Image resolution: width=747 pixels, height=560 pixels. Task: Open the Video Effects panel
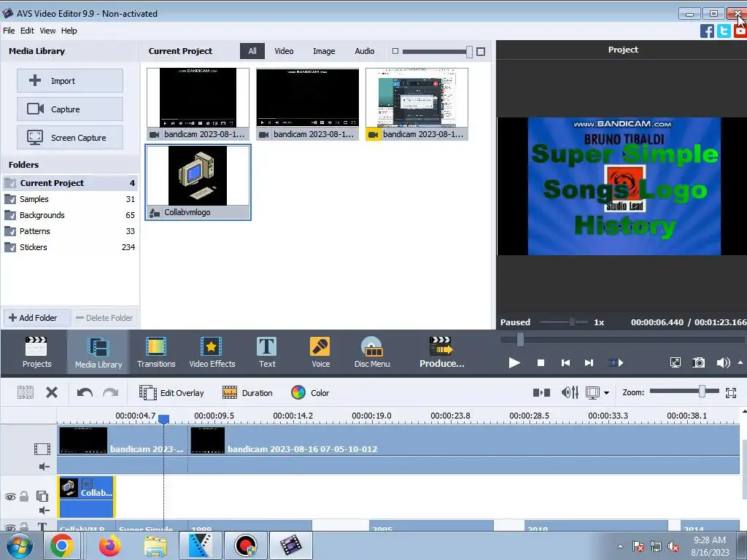tap(212, 352)
